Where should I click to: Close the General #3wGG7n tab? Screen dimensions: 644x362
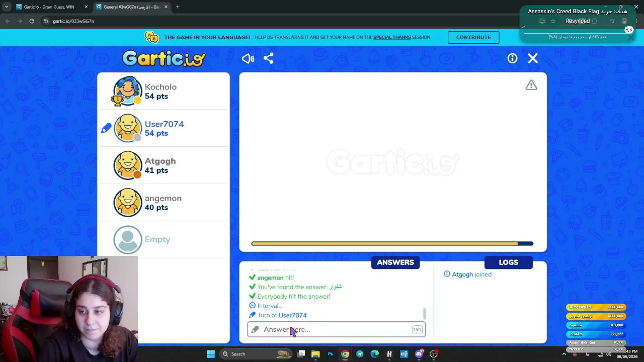[x=166, y=7]
